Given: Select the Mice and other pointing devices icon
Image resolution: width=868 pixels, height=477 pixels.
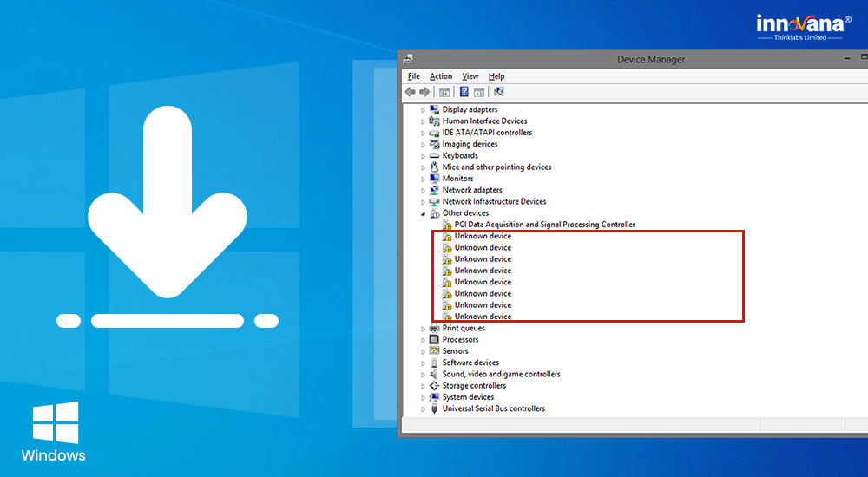Looking at the screenshot, I should [435, 167].
